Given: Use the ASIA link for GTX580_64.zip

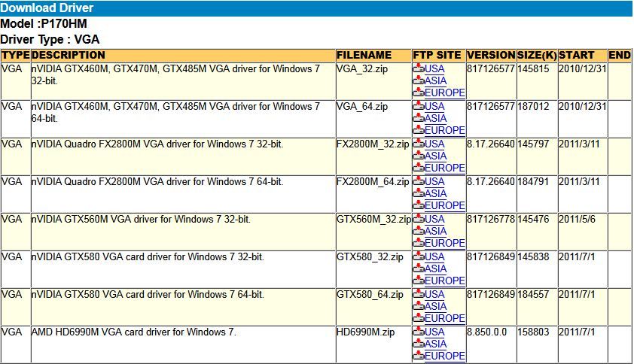Looking at the screenshot, I should point(435,306).
